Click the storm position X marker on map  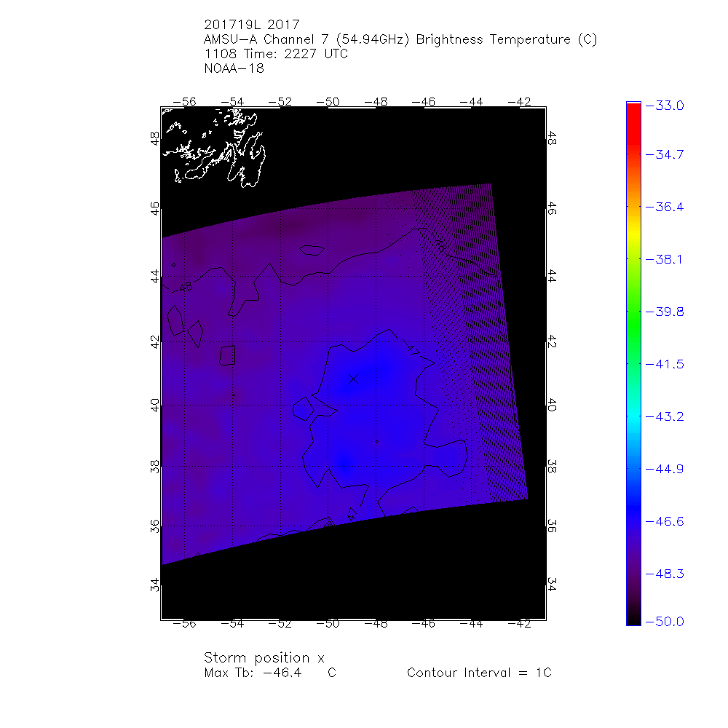click(353, 379)
